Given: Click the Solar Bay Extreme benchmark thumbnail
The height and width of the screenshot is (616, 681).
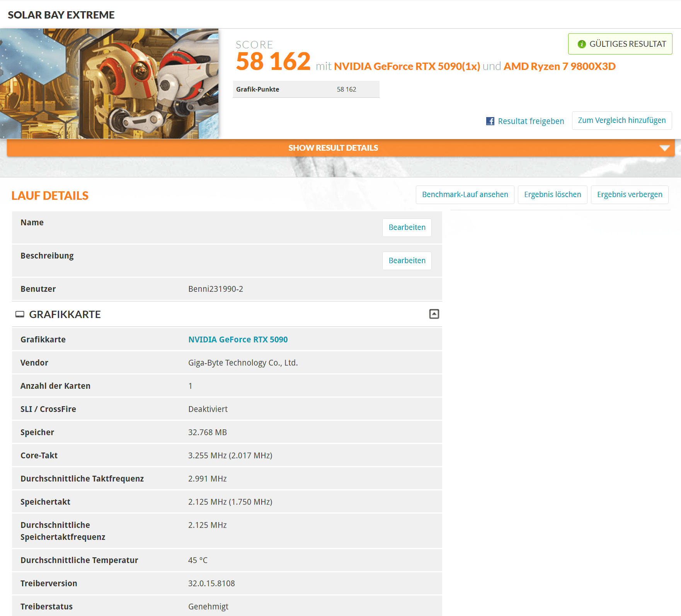Looking at the screenshot, I should point(109,83).
